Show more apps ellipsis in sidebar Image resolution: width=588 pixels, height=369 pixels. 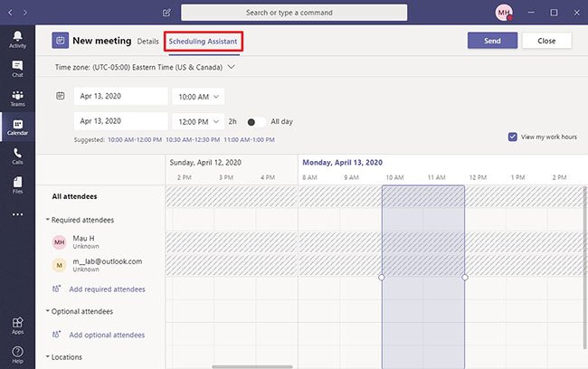point(17,214)
